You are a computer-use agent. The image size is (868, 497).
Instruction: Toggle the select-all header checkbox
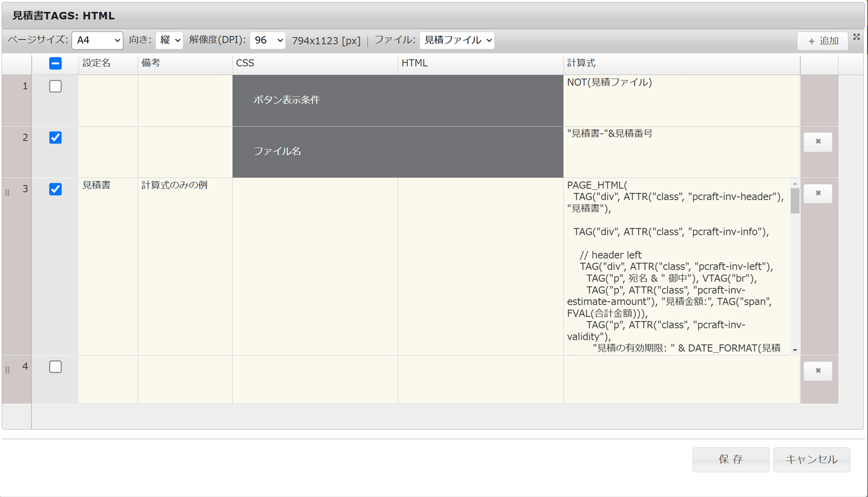point(55,64)
